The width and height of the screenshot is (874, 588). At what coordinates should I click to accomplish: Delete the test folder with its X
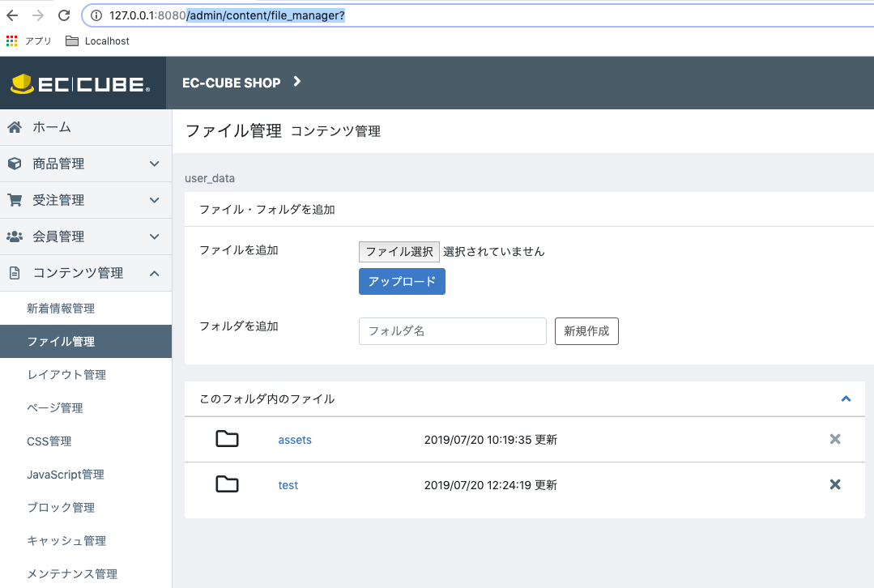(835, 484)
